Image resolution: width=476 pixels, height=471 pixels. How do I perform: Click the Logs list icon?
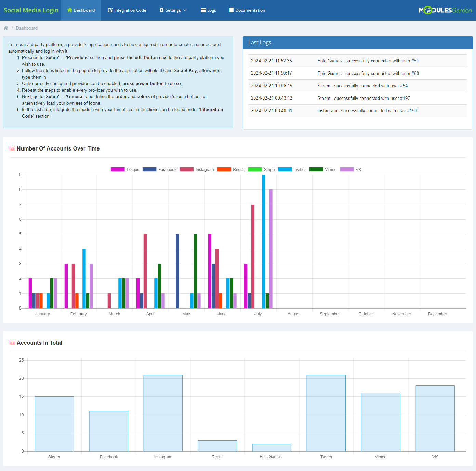(x=203, y=10)
